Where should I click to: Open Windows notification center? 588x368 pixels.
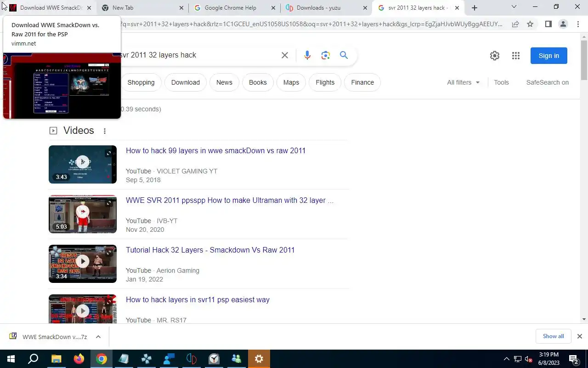point(574,359)
